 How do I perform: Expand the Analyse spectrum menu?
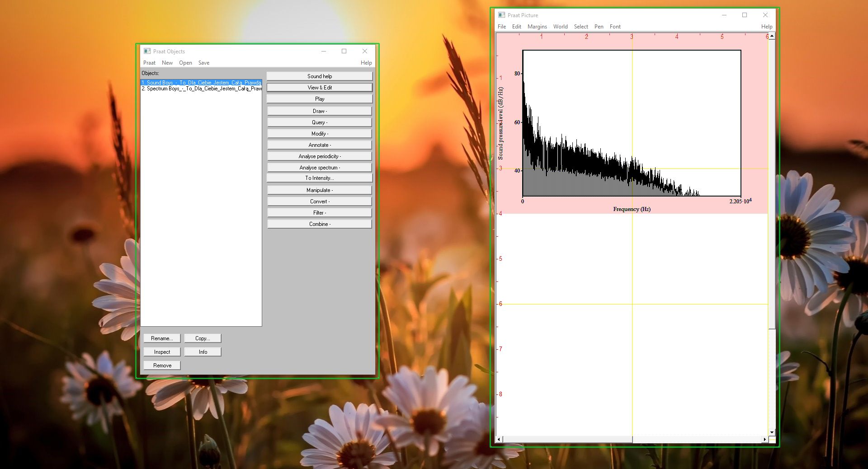319,167
